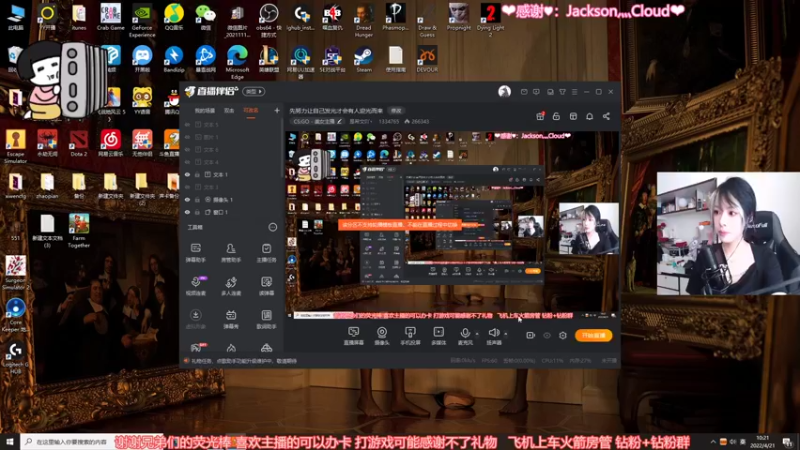Expand the speaker options arrow
The width and height of the screenshot is (800, 450).
(x=506, y=334)
